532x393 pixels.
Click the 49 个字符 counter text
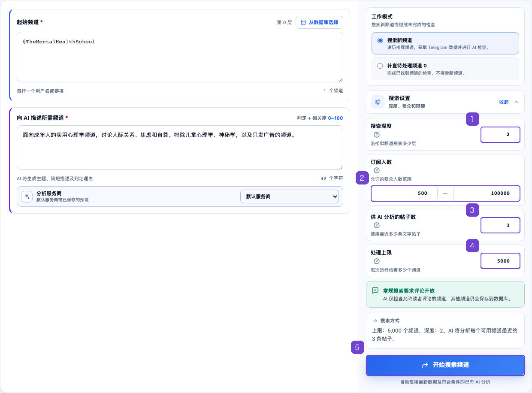pyautogui.click(x=332, y=178)
